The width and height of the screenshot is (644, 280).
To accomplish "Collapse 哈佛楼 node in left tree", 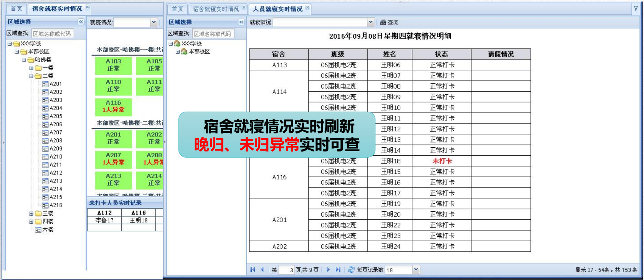I will (24, 60).
